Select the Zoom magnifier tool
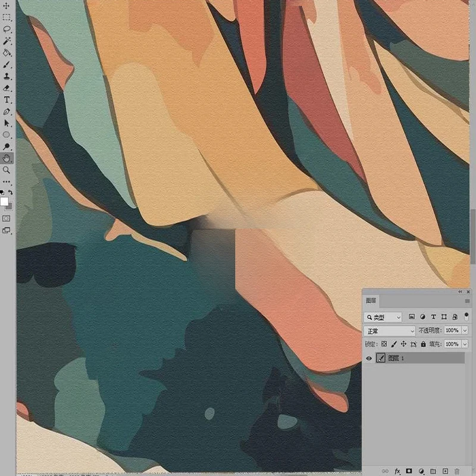 coord(6,170)
